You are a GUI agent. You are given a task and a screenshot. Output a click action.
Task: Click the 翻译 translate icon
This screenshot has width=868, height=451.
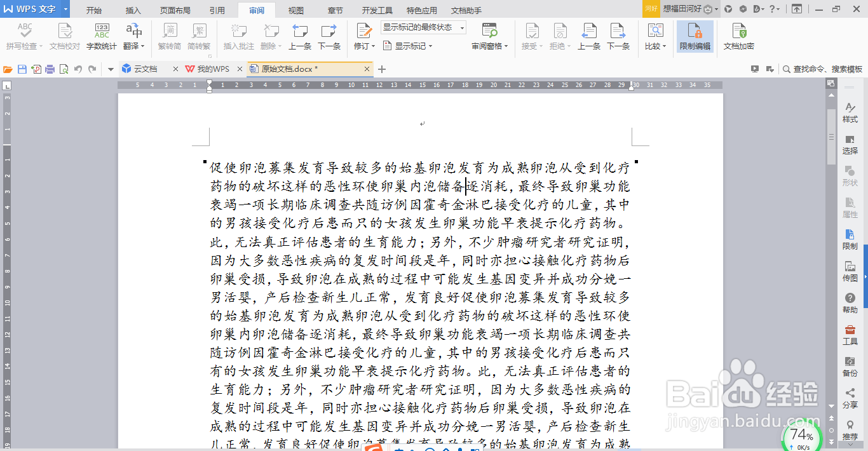(x=134, y=30)
